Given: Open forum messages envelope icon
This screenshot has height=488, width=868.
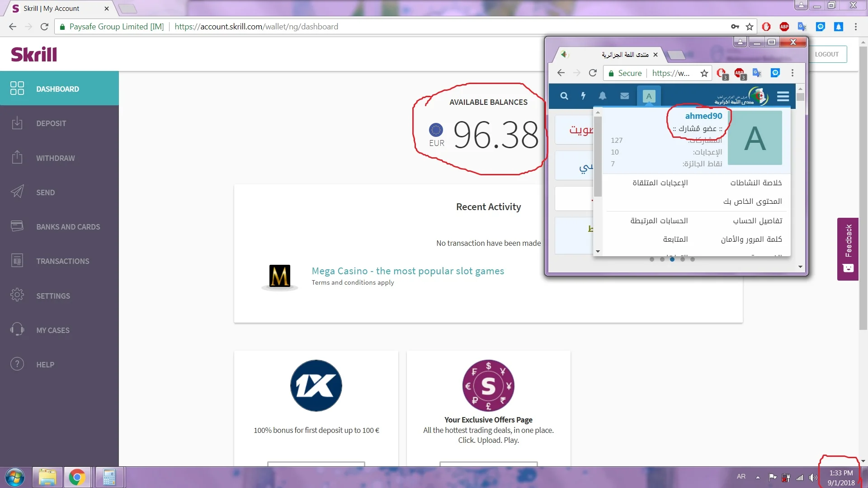Looking at the screenshot, I should pos(625,96).
